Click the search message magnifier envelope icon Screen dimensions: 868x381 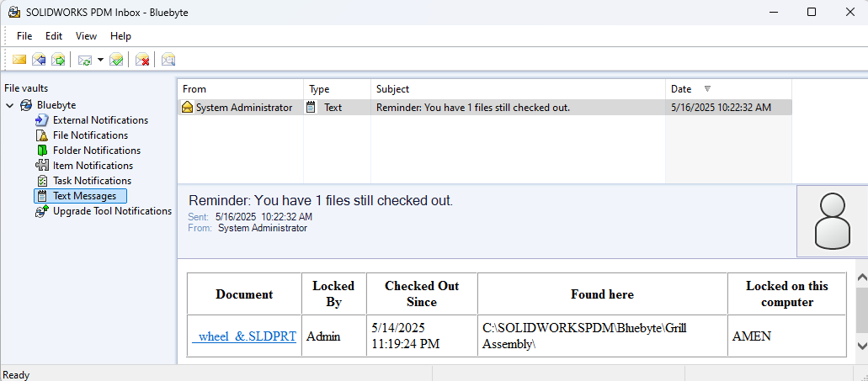[168, 60]
